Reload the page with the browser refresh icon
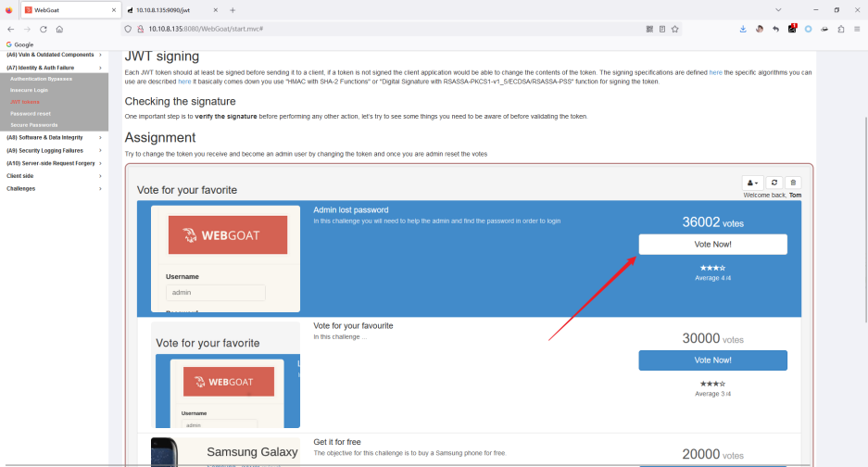 [x=44, y=29]
